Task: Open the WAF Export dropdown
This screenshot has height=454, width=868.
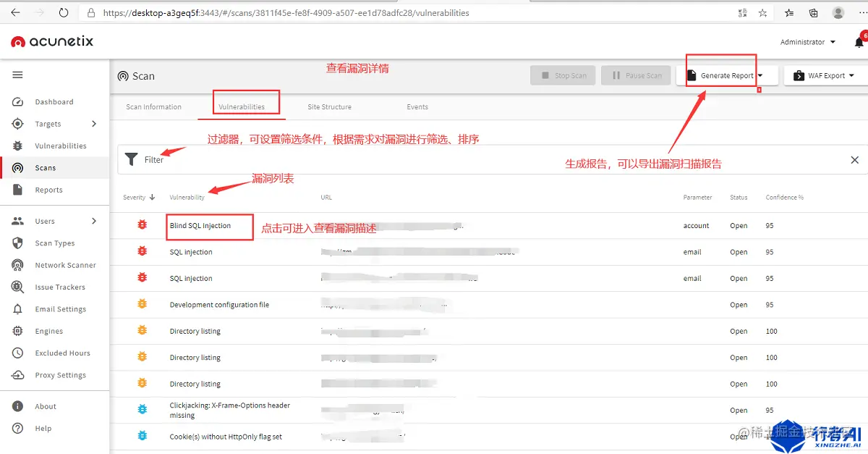Action: point(824,75)
